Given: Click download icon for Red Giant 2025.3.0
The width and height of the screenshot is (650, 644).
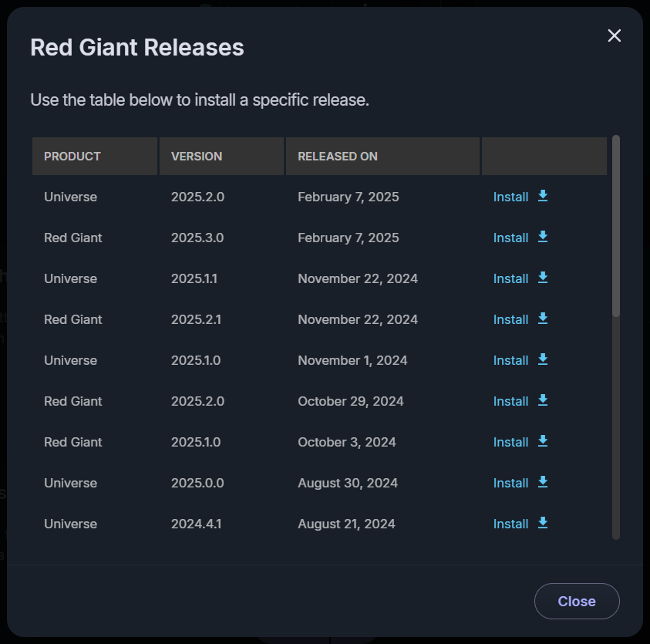Looking at the screenshot, I should [x=543, y=237].
